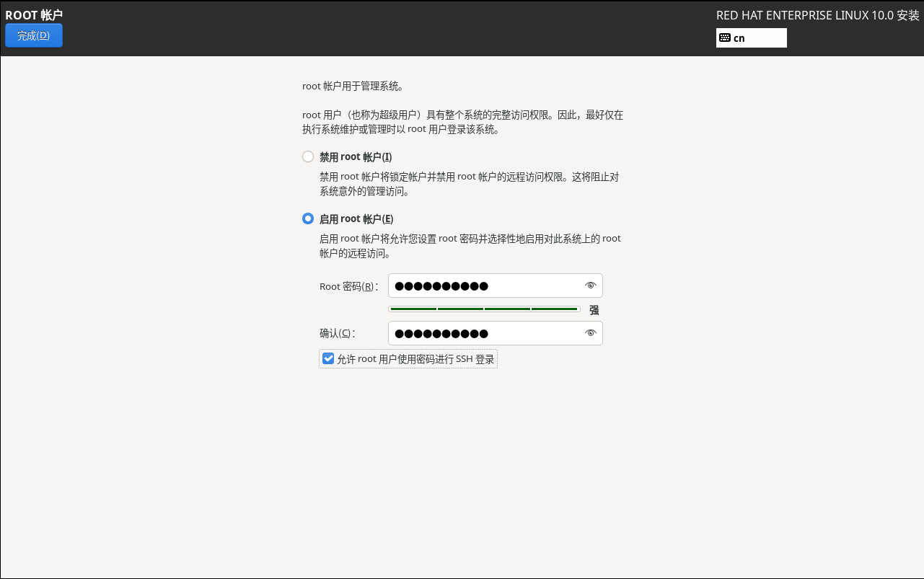Viewport: 924px width, 579px height.
Task: Click the ROOT 帐户 page title
Action: click(x=34, y=15)
